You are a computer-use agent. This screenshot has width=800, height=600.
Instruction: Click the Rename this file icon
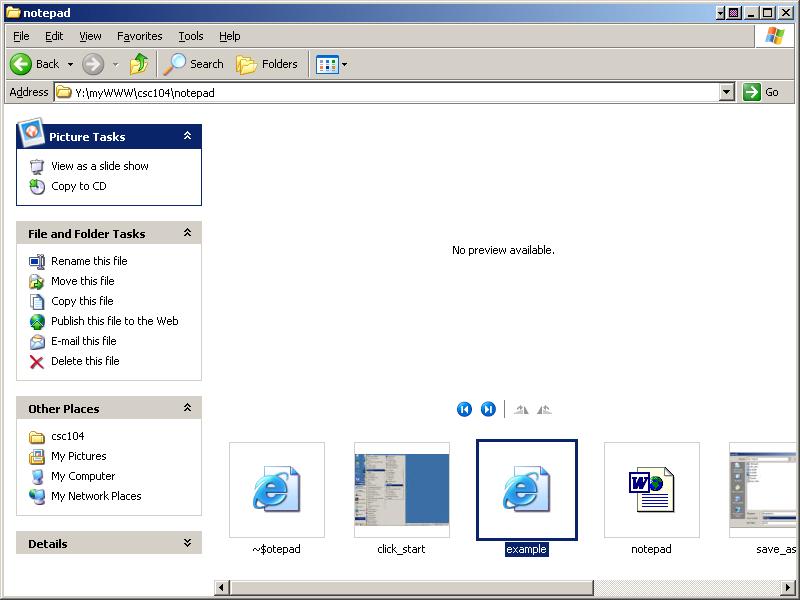(x=37, y=262)
